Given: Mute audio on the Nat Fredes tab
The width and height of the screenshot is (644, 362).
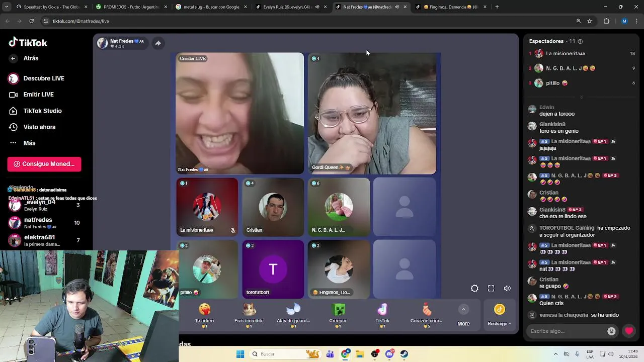Looking at the screenshot, I should point(397,7).
